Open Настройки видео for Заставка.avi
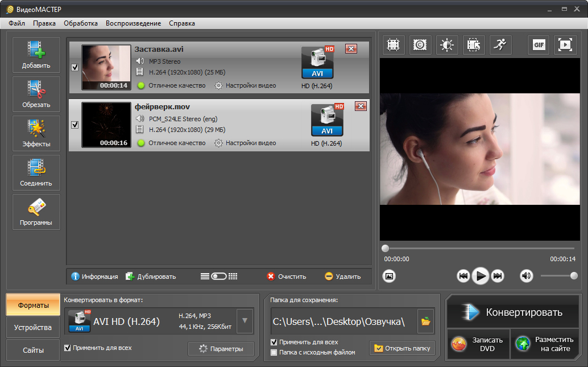 pyautogui.click(x=245, y=85)
